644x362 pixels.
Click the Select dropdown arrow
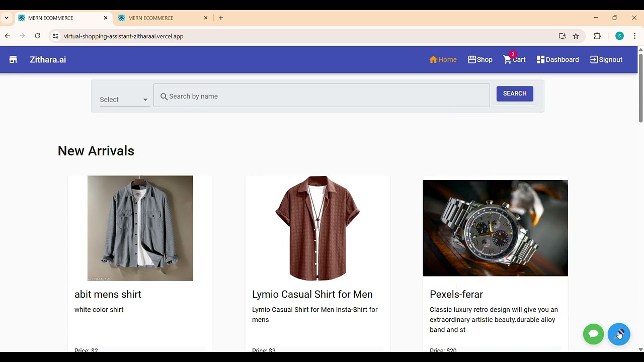[145, 100]
